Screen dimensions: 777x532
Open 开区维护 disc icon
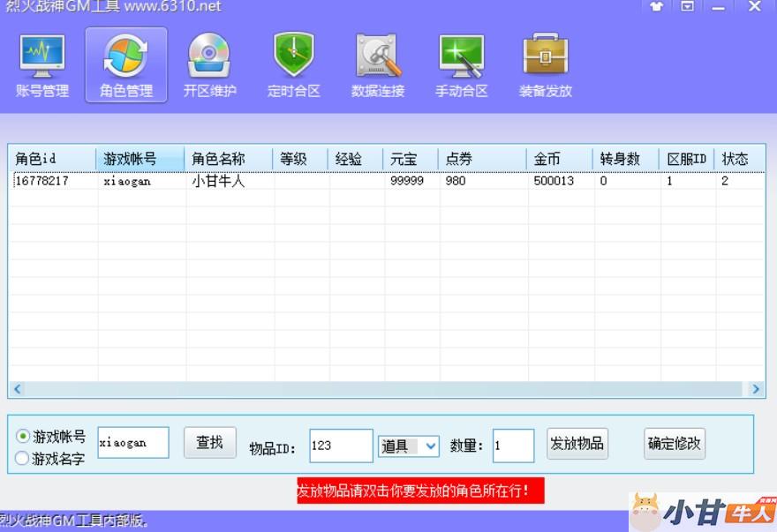point(209,65)
